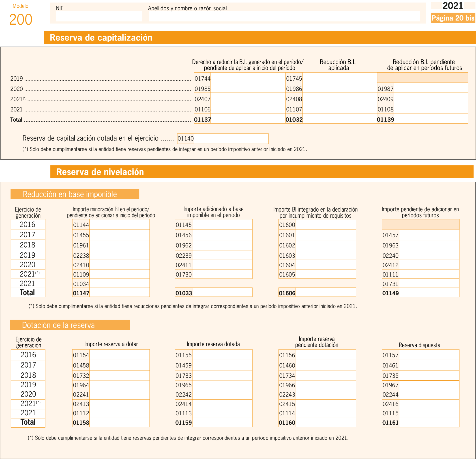
Task: Select field 01461 reserva dispuesta 2017
Action: (x=429, y=365)
